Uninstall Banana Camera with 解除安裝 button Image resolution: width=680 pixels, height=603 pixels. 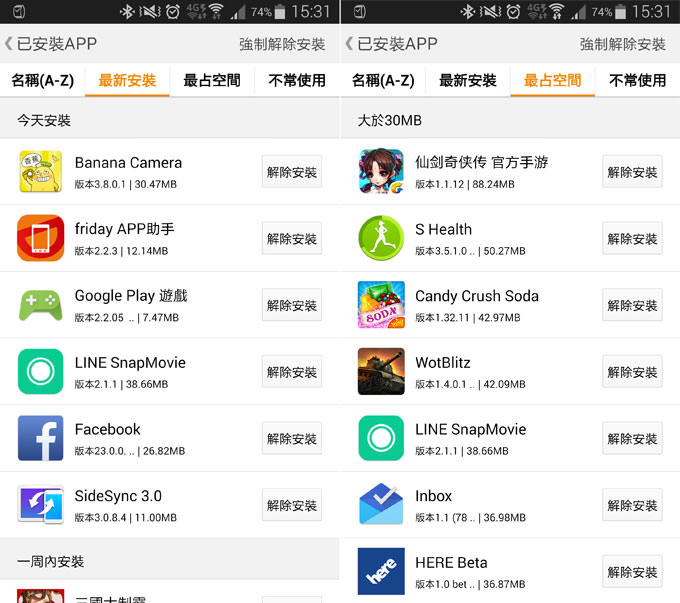coord(292,172)
